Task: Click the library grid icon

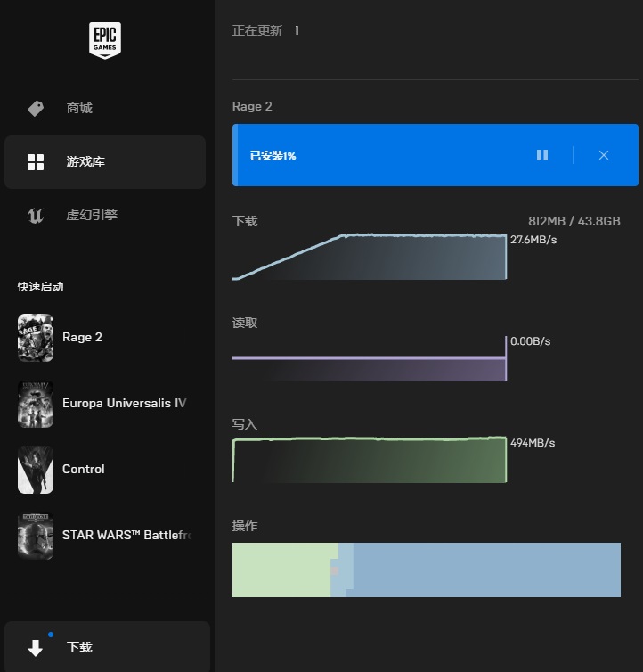Action: click(36, 162)
